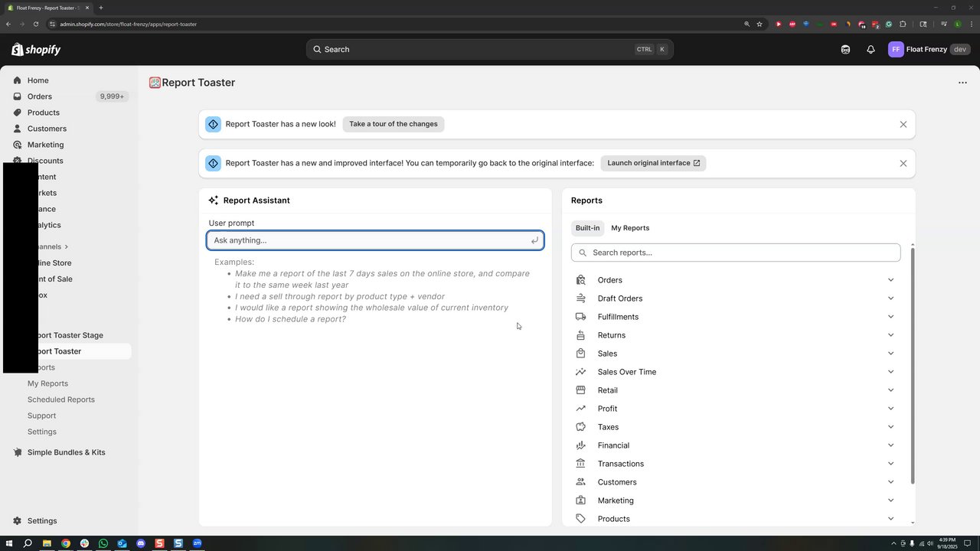Open the Orders sidebar item
980x551 pixels.
coord(40,96)
